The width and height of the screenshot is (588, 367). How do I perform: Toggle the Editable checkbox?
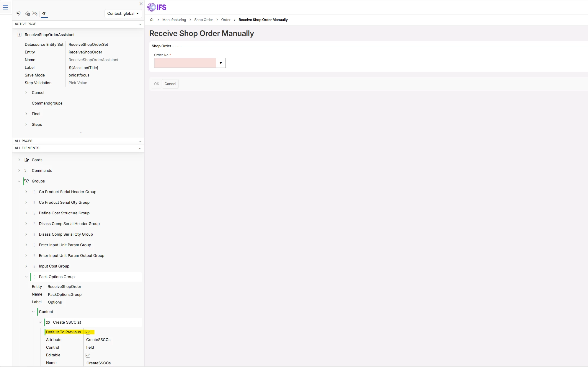[x=88, y=355]
